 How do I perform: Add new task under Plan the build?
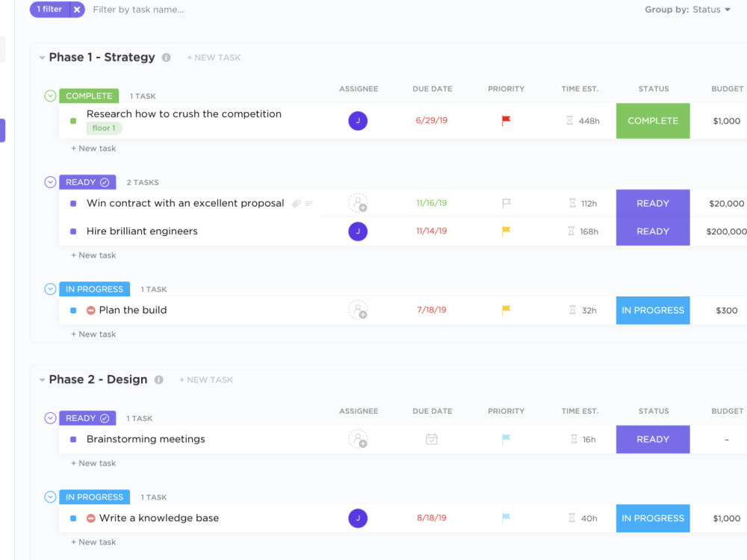(x=93, y=335)
